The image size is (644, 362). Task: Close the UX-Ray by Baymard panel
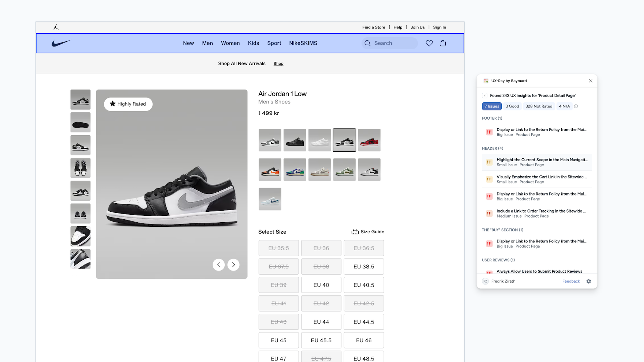pyautogui.click(x=591, y=81)
